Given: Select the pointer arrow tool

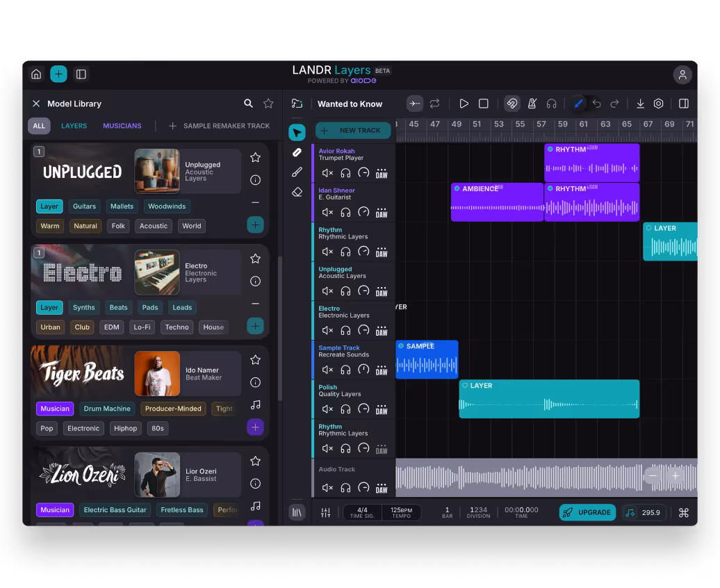Looking at the screenshot, I should (x=297, y=133).
